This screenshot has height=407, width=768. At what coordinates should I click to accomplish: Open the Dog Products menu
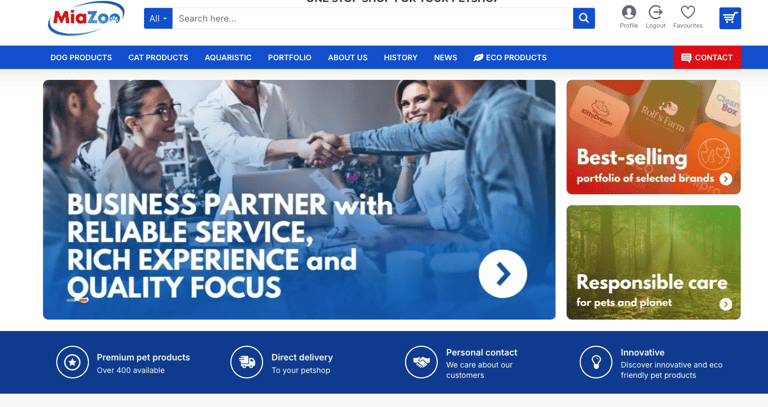coord(81,57)
